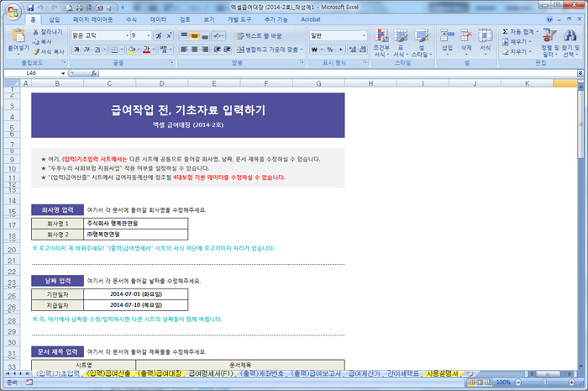Switch to 페이지 레이아웃 tab
This screenshot has height=391, width=588.
tap(92, 19)
